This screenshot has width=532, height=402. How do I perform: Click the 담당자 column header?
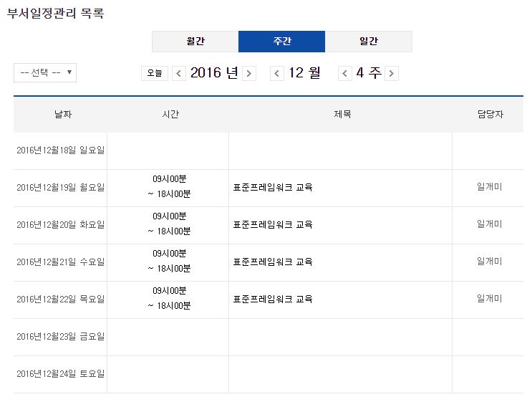(x=490, y=115)
